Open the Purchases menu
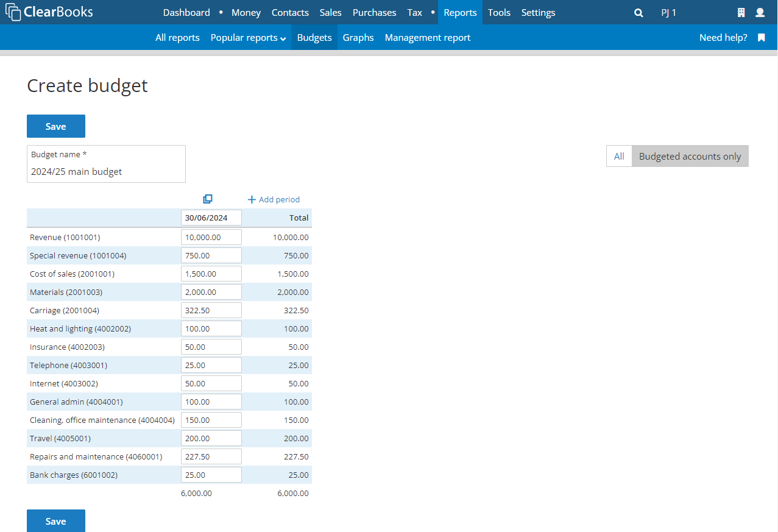 point(375,12)
